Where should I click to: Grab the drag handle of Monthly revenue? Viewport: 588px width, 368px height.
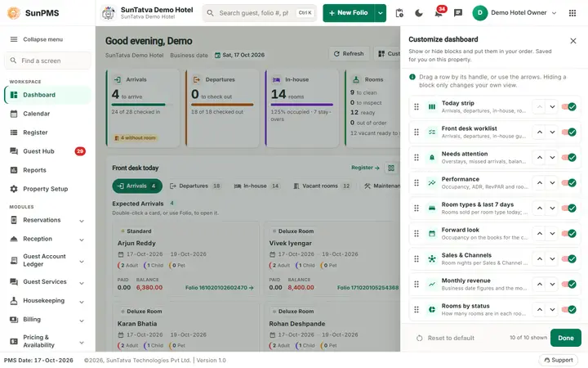coord(416,285)
